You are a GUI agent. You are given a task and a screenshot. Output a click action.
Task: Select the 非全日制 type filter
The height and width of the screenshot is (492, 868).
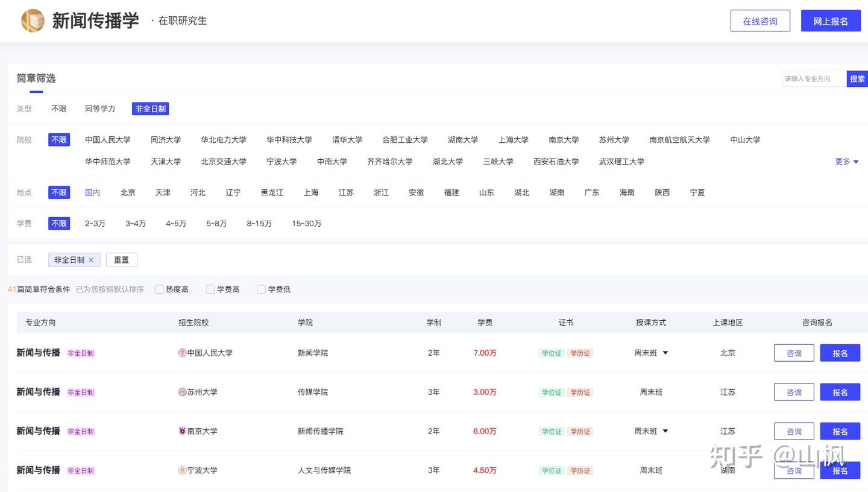click(x=151, y=109)
